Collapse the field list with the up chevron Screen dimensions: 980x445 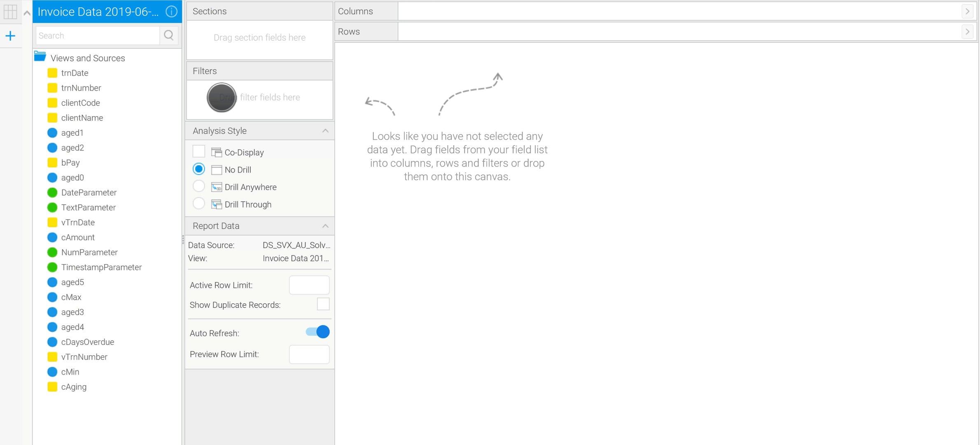click(x=27, y=13)
